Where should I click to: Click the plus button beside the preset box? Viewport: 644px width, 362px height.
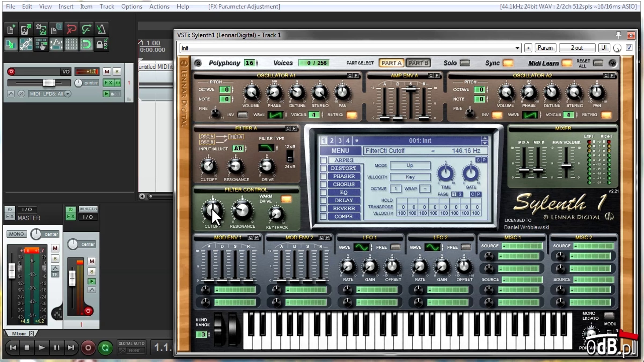[528, 48]
